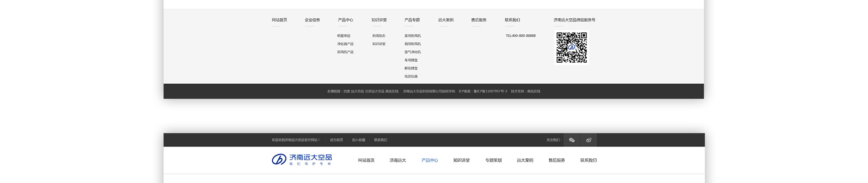The image size is (868, 183).
Task: Open 空气净化机 footer sublink
Action: pyautogui.click(x=413, y=52)
